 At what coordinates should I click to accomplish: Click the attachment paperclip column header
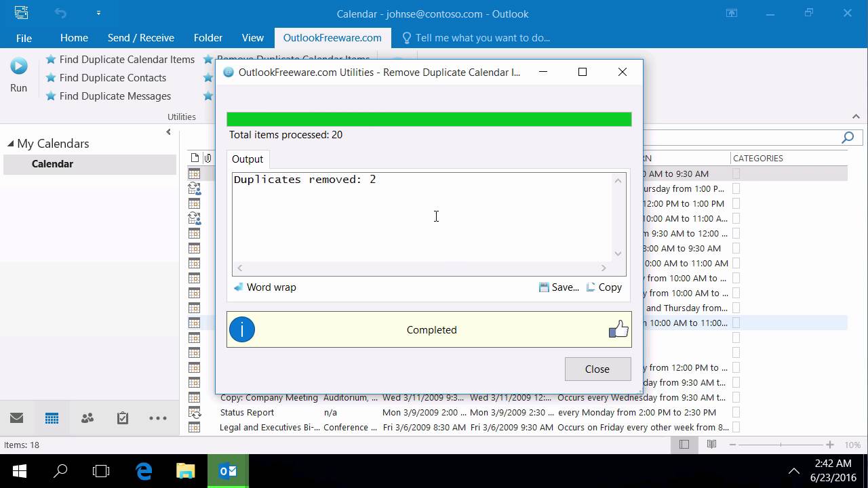[208, 158]
